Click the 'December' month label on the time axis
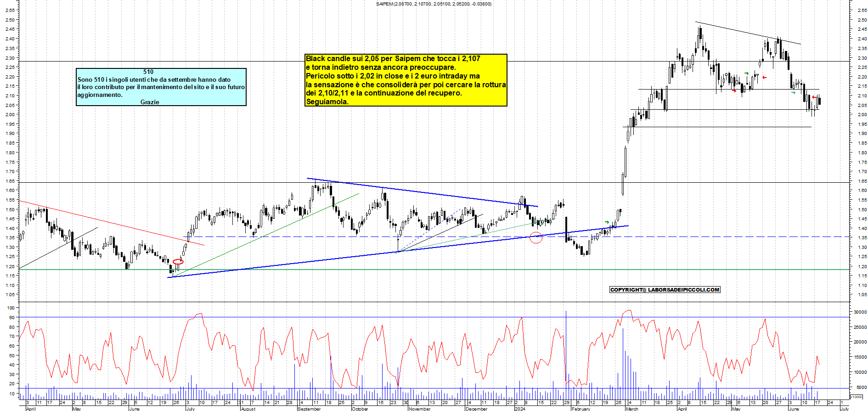Viewport: 868px width, 411px height. [x=476, y=409]
